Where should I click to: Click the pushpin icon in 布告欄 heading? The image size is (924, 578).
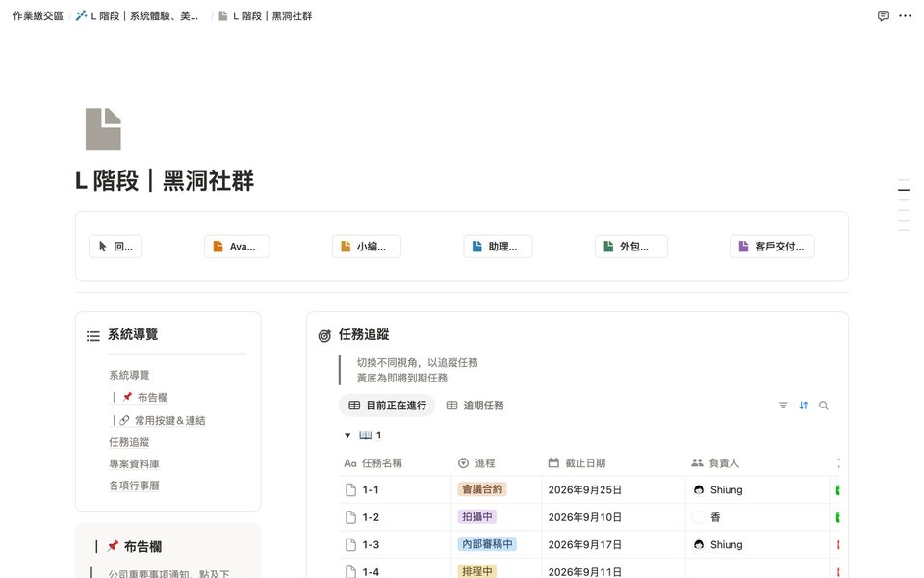(114, 546)
